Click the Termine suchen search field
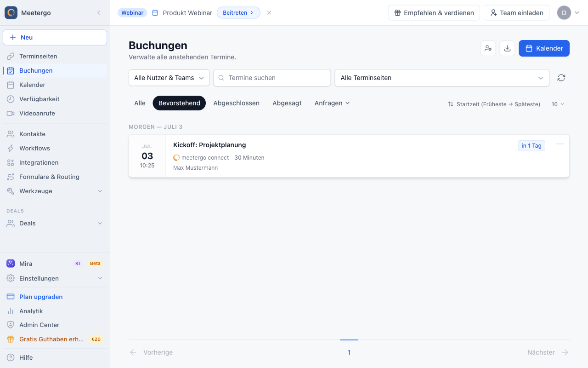Viewport: 588px width, 368px height. (x=272, y=78)
